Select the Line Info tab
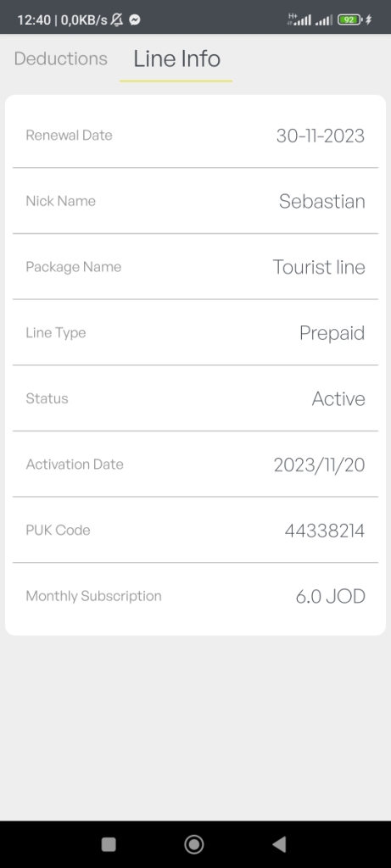The height and width of the screenshot is (868, 391). pyautogui.click(x=176, y=58)
